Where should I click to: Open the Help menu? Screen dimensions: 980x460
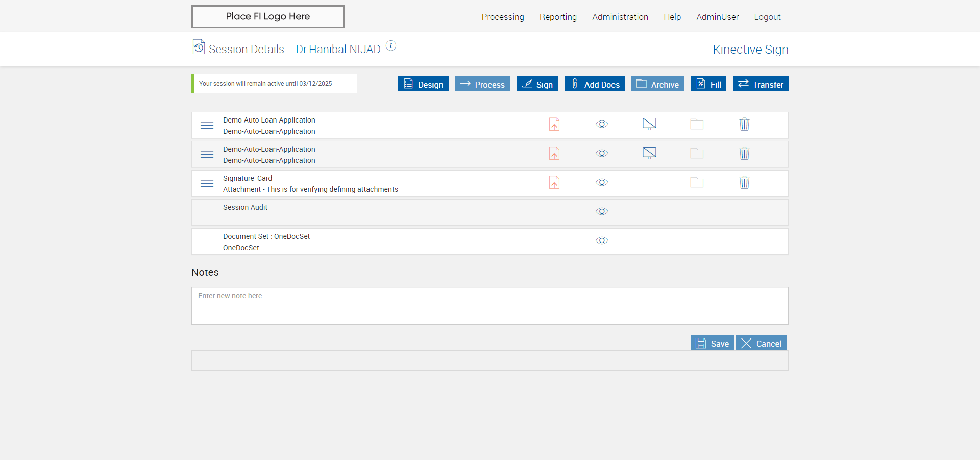click(x=672, y=17)
